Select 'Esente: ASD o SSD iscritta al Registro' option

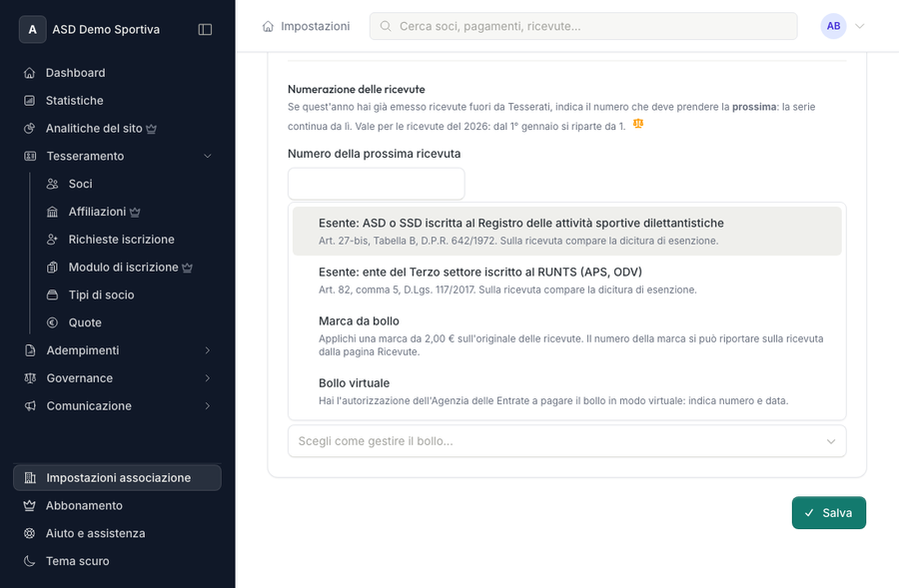pyautogui.click(x=567, y=231)
